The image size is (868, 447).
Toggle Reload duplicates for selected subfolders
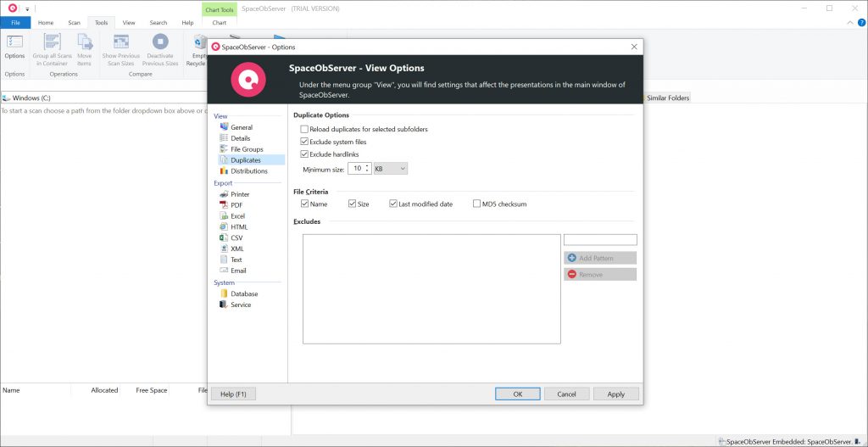304,129
